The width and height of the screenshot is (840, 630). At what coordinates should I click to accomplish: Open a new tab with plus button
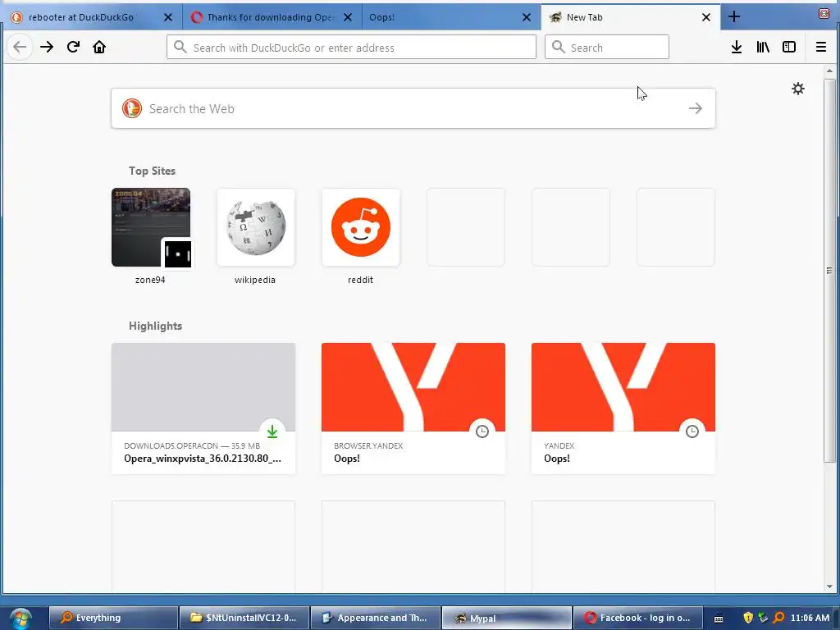[x=734, y=17]
